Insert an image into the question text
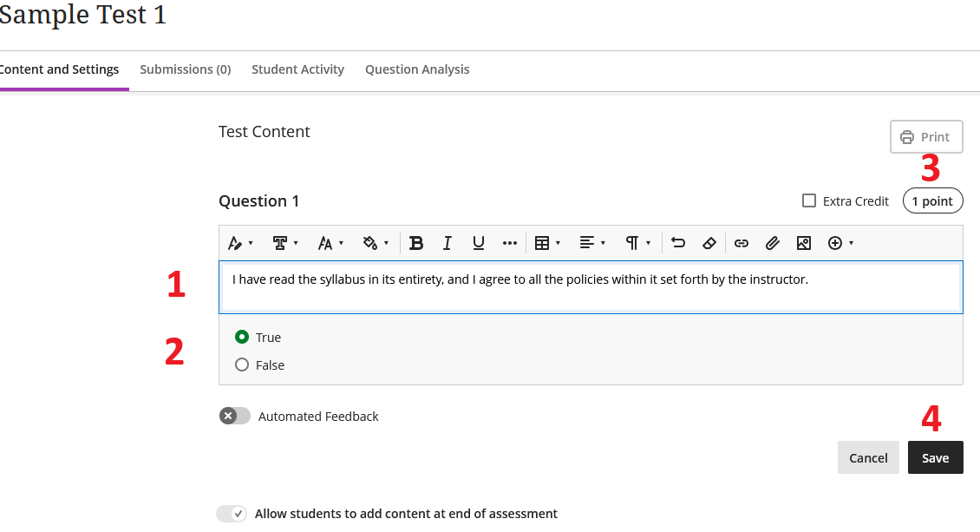This screenshot has width=980, height=532. click(804, 243)
